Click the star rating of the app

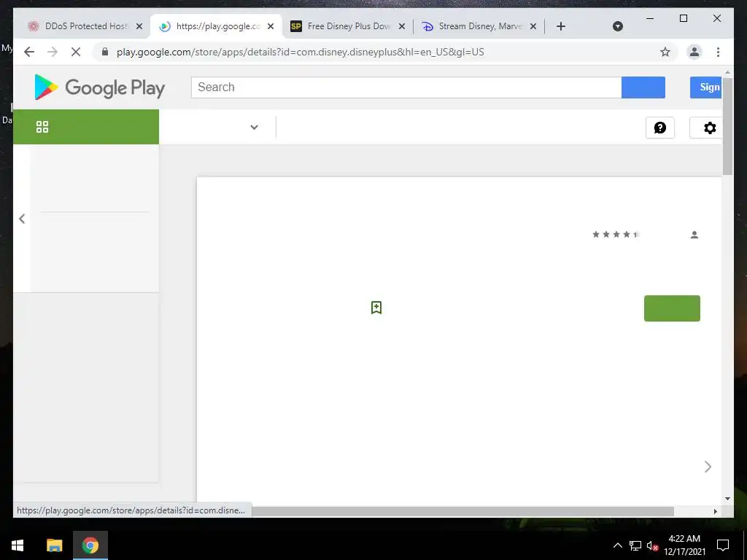(x=615, y=234)
